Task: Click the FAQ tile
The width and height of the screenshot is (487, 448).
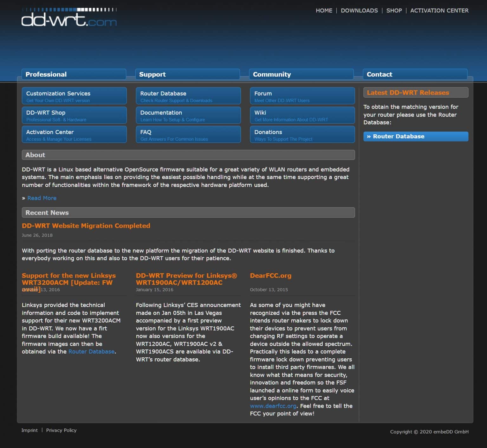Action: click(188, 135)
